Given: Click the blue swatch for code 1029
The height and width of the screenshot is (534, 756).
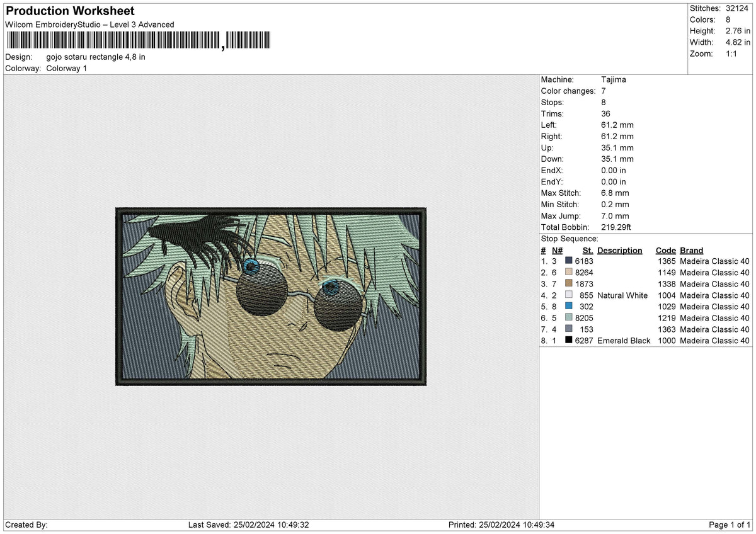Looking at the screenshot, I should point(569,307).
